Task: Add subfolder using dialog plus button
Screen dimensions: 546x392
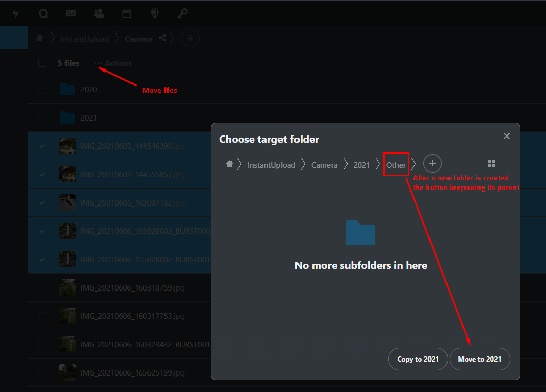Action: click(x=432, y=163)
